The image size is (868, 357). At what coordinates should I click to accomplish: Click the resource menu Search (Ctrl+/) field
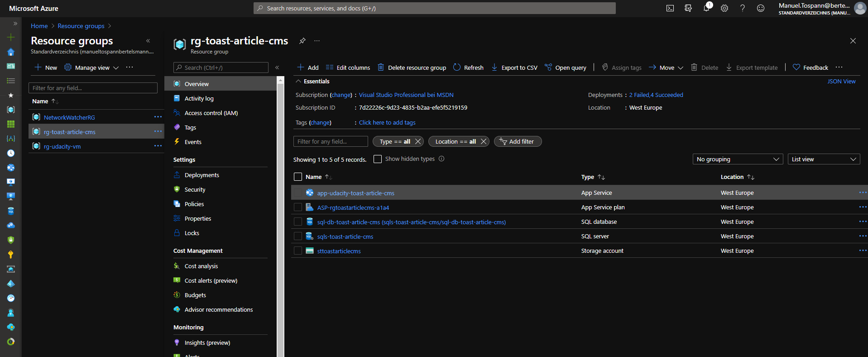(x=221, y=68)
